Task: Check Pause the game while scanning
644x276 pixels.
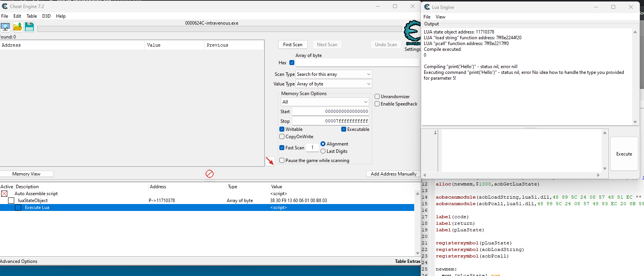Action: click(282, 161)
